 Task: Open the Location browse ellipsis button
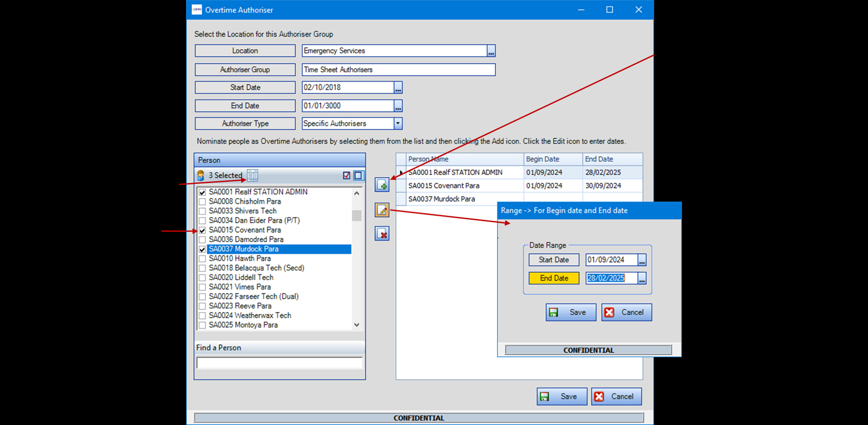click(x=491, y=51)
